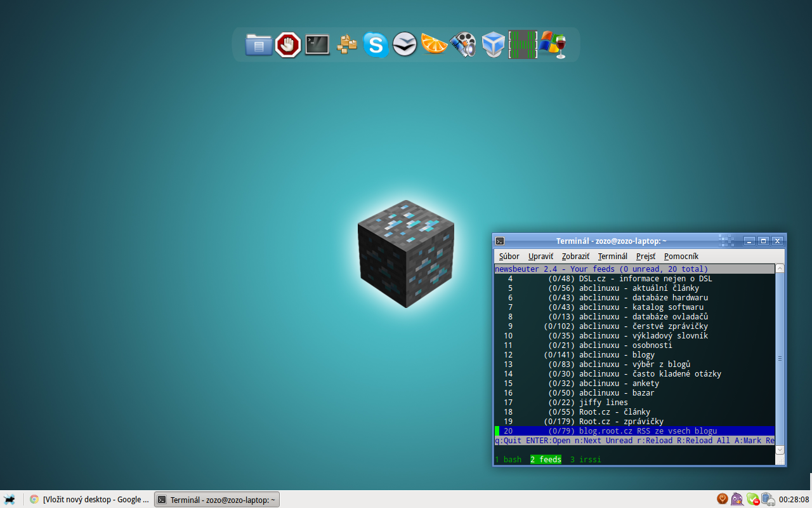The height and width of the screenshot is (508, 812).
Task: Select feed abclinuxu - výběr z blogů
Action: [x=634, y=364]
